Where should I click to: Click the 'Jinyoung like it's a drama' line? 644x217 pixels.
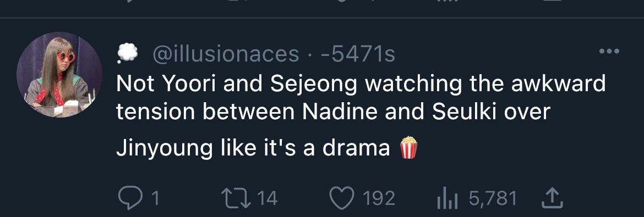(253, 148)
